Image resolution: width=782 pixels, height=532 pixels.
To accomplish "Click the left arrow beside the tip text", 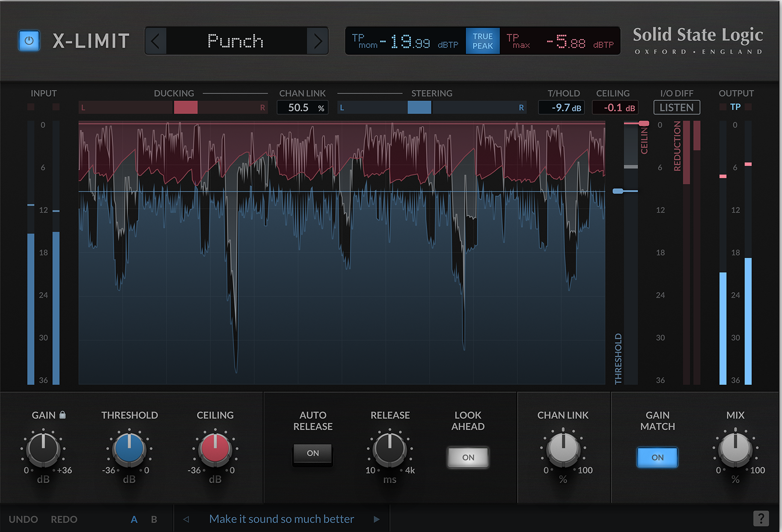I will point(186,519).
